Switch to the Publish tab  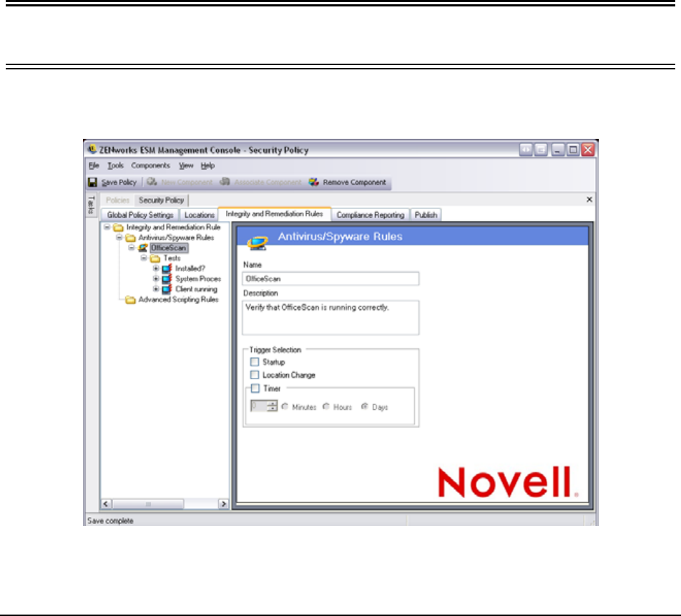pos(426,215)
